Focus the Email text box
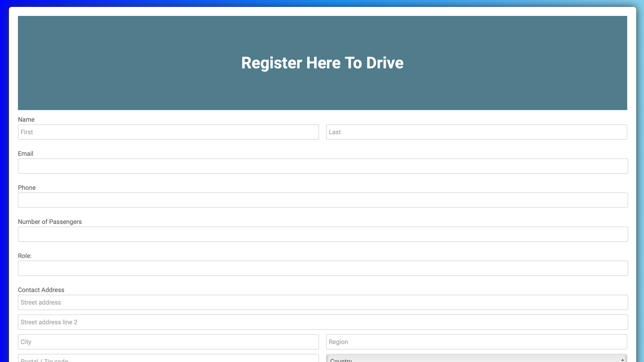Image resolution: width=644 pixels, height=362 pixels. coord(323,166)
